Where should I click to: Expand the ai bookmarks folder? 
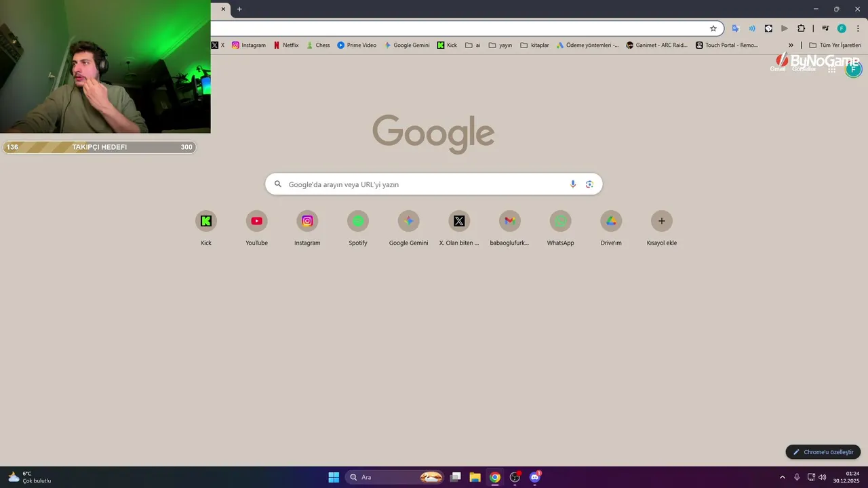[x=473, y=45]
